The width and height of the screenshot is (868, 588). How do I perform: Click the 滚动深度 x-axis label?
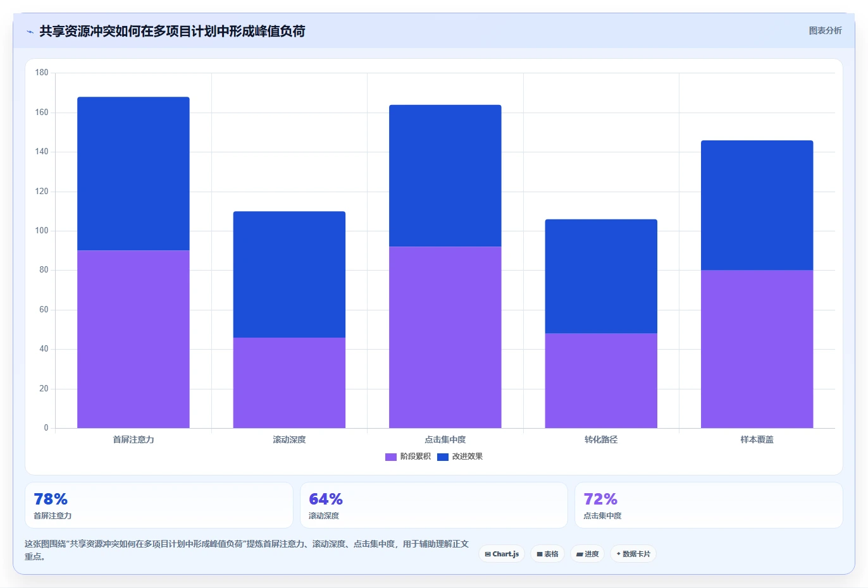click(289, 439)
